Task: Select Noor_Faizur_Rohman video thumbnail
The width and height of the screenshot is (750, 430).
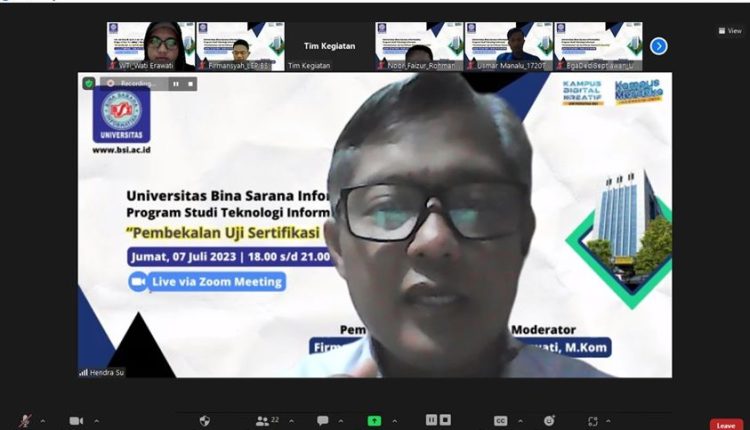Action: pos(419,46)
